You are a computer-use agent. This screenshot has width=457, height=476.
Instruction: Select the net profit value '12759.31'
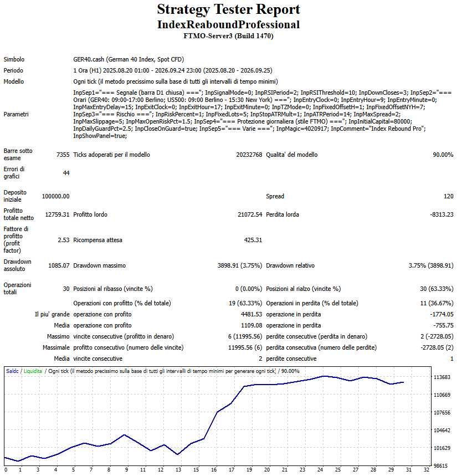[58, 214]
